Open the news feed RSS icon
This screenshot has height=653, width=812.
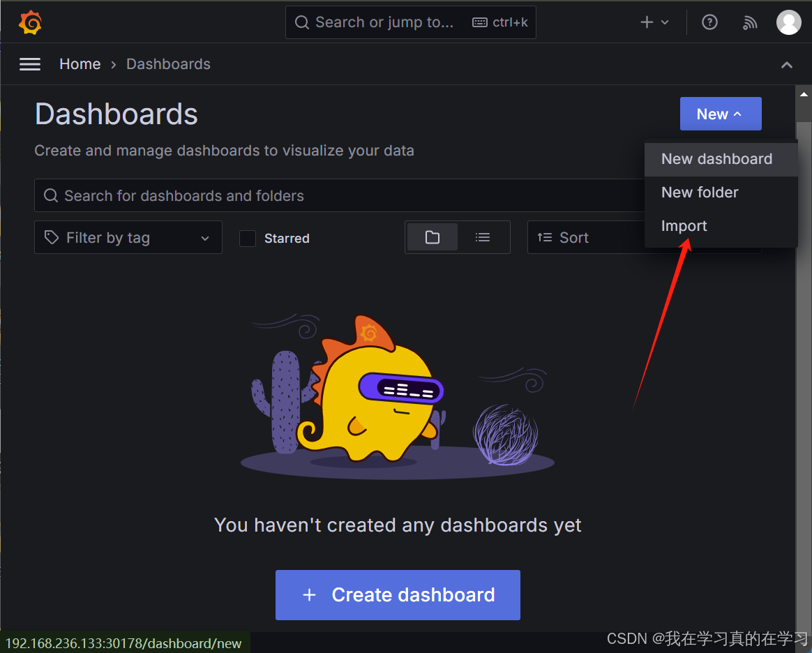749,22
